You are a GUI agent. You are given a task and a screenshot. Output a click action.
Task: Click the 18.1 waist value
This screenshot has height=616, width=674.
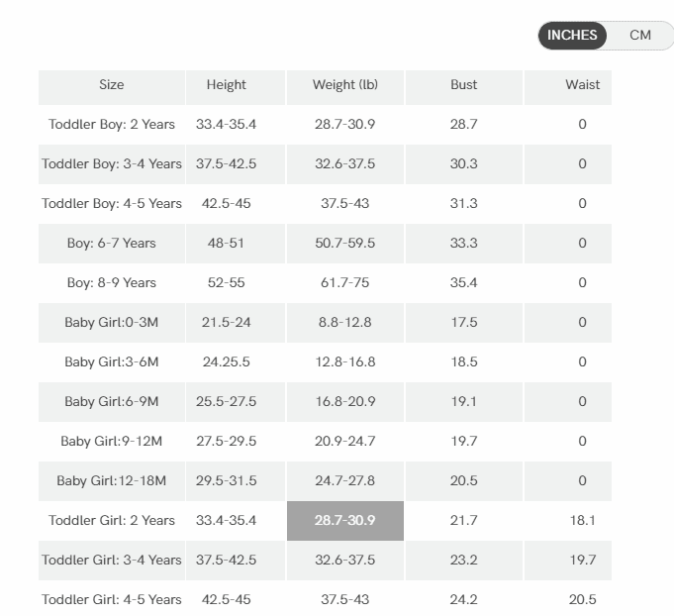tap(582, 521)
